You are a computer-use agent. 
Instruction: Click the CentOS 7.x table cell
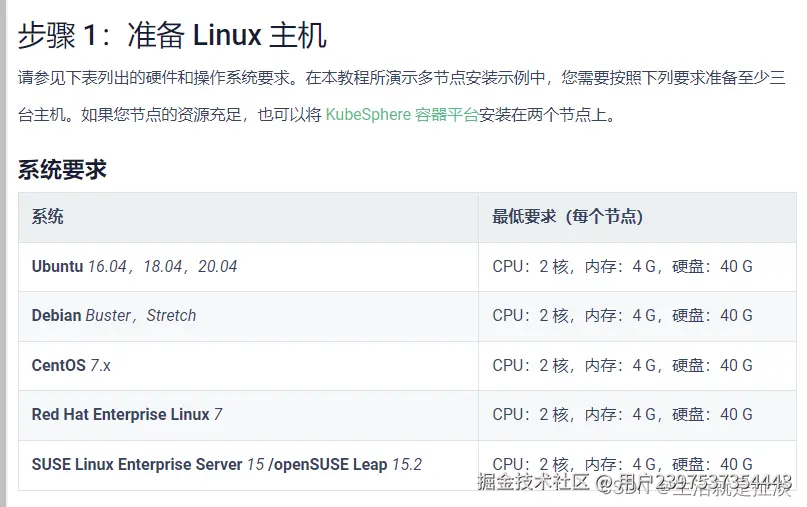pos(71,365)
